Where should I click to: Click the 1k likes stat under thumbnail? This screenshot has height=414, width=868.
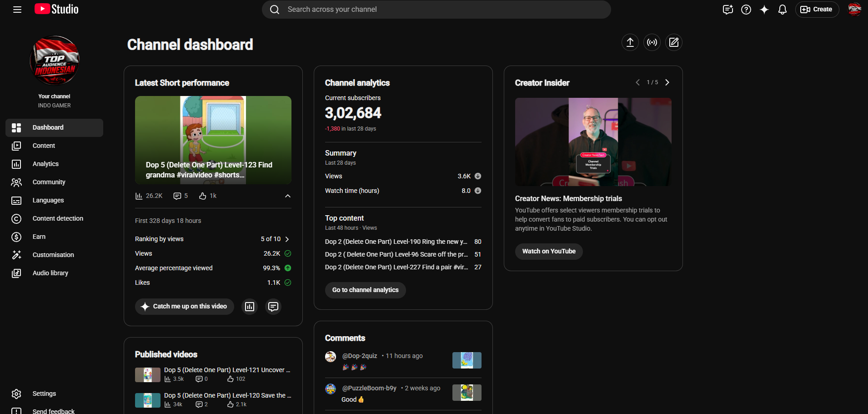208,196
